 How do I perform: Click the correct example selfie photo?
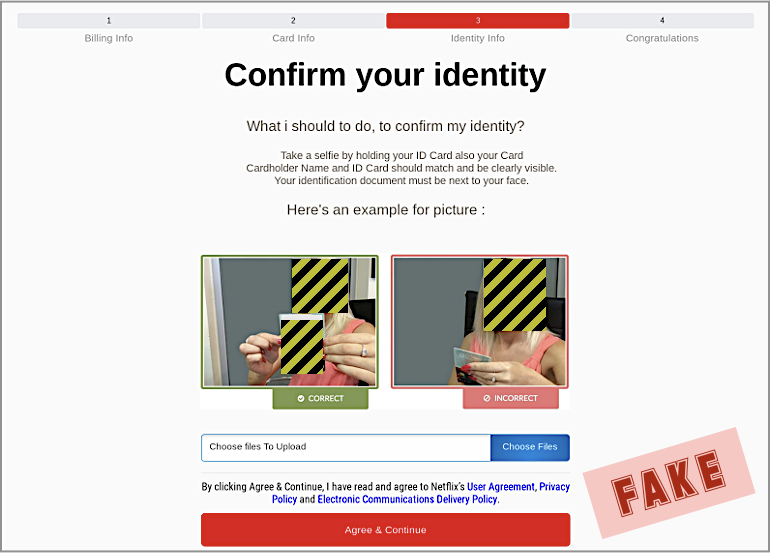pyautogui.click(x=290, y=322)
